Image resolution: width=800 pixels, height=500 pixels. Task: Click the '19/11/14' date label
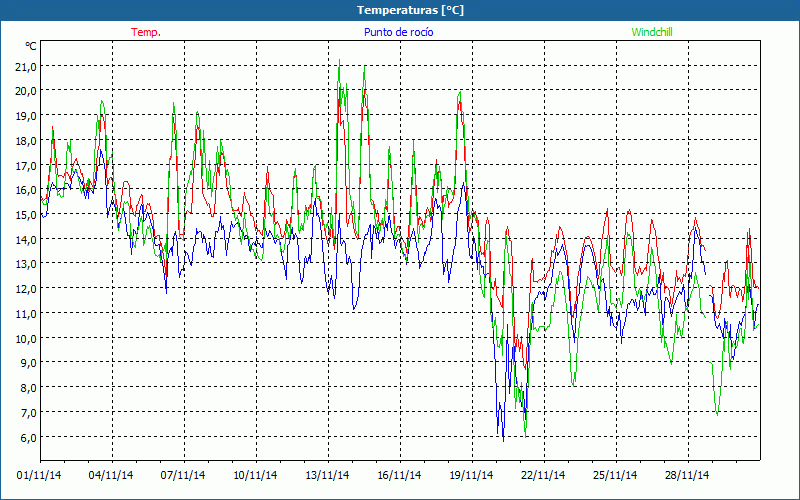pyautogui.click(x=471, y=475)
